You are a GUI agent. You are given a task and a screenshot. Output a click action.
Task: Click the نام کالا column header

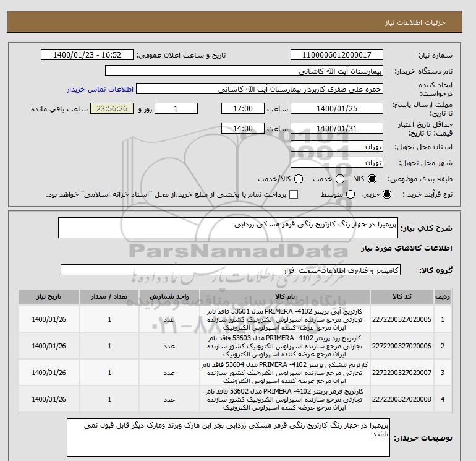(285, 296)
